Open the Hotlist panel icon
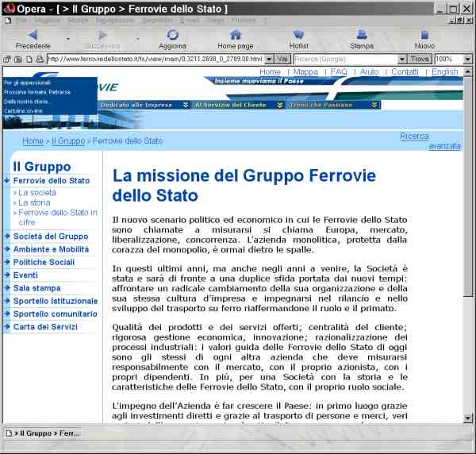476x454 pixels. [x=299, y=34]
